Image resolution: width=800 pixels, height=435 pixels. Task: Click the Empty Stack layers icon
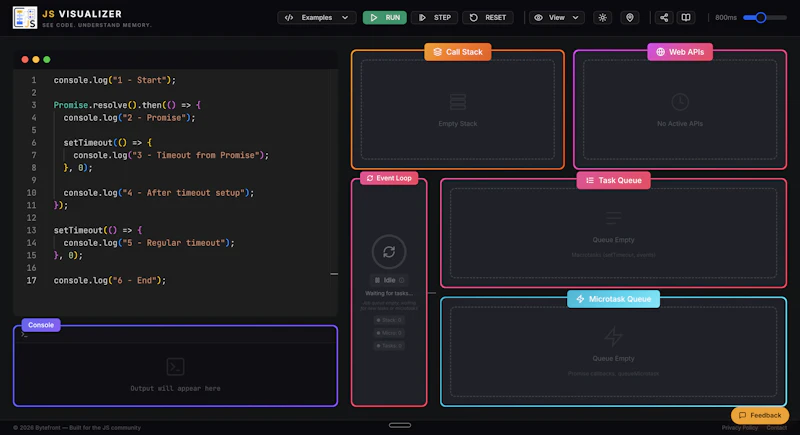point(458,102)
